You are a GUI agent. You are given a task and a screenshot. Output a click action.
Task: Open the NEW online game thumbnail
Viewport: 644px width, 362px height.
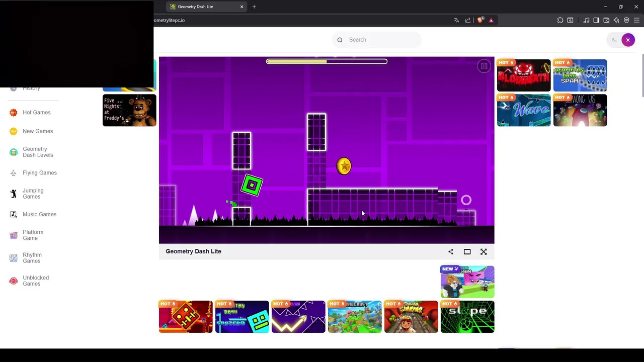tap(467, 282)
